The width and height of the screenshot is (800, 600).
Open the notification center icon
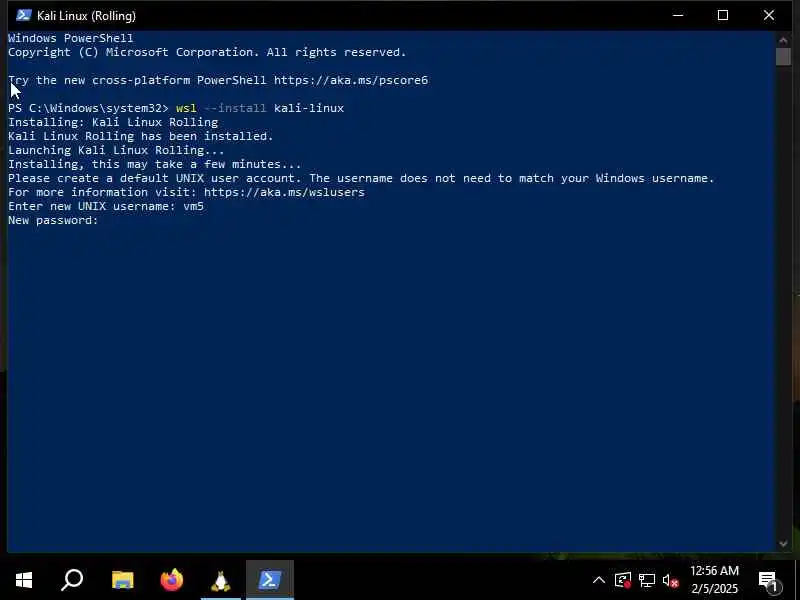pos(768,581)
